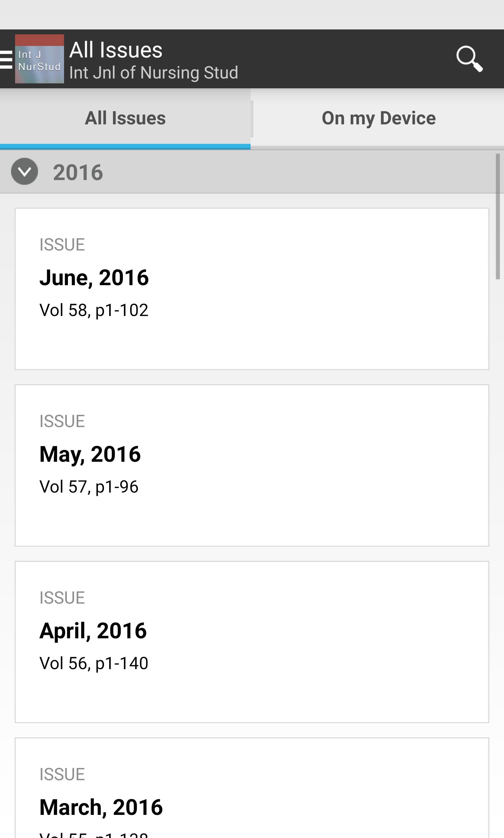Screen dimensions: 504x838
Task: Tap the ISSUE label above June, 2016
Action: (62, 245)
